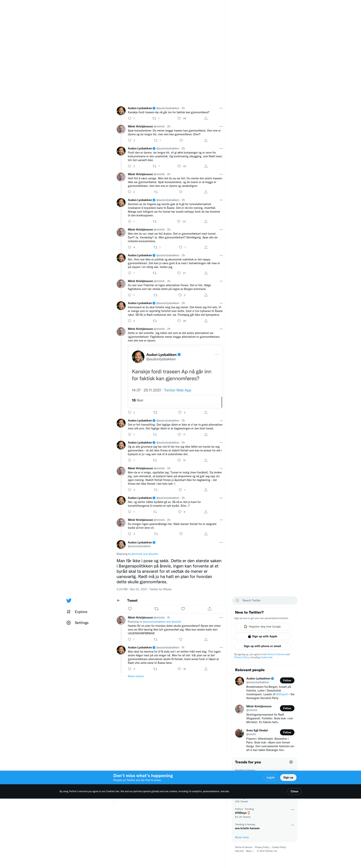The height and width of the screenshot is (868, 361).
Task: Go back using the arrow beside Tweet
Action: pos(118,600)
